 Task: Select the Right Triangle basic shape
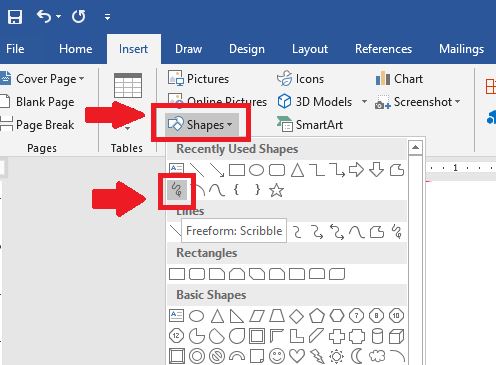click(x=237, y=316)
